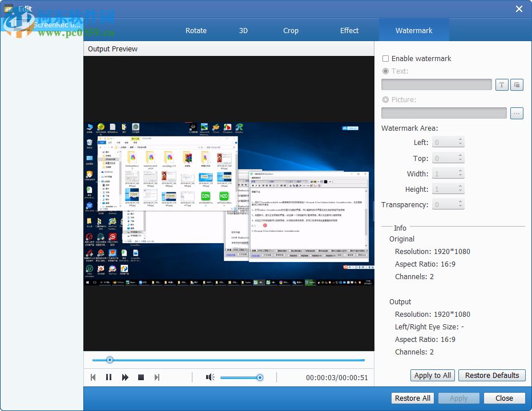This screenshot has height=411, width=532.
Task: Enable the watermark checkbox
Action: pyautogui.click(x=386, y=58)
